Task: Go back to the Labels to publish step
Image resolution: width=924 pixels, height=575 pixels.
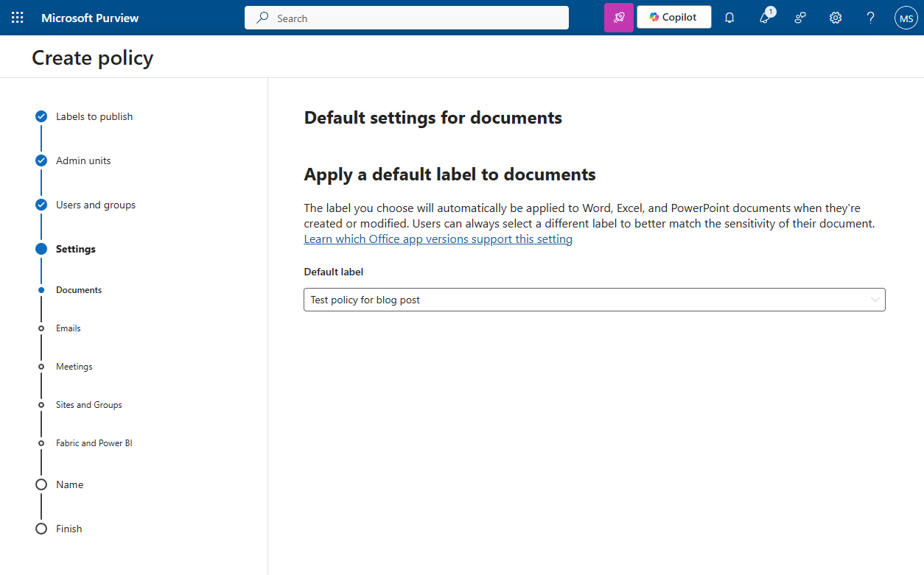Action: tap(94, 116)
